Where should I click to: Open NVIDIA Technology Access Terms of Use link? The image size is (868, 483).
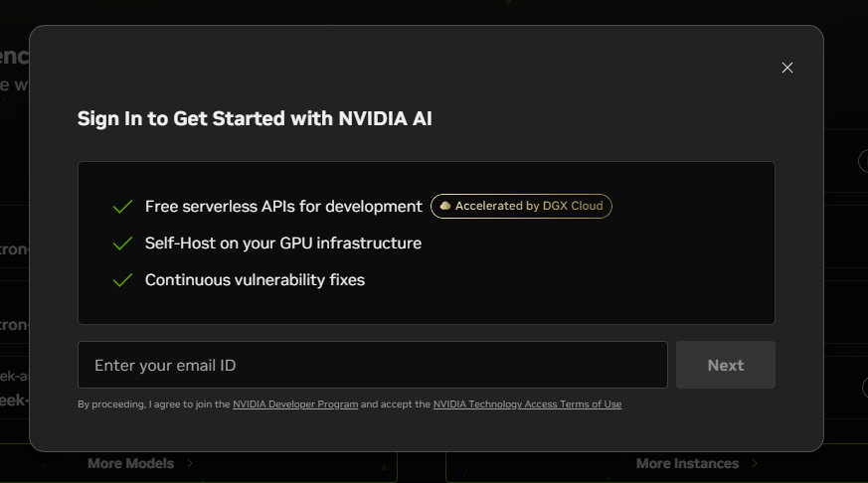tap(527, 404)
